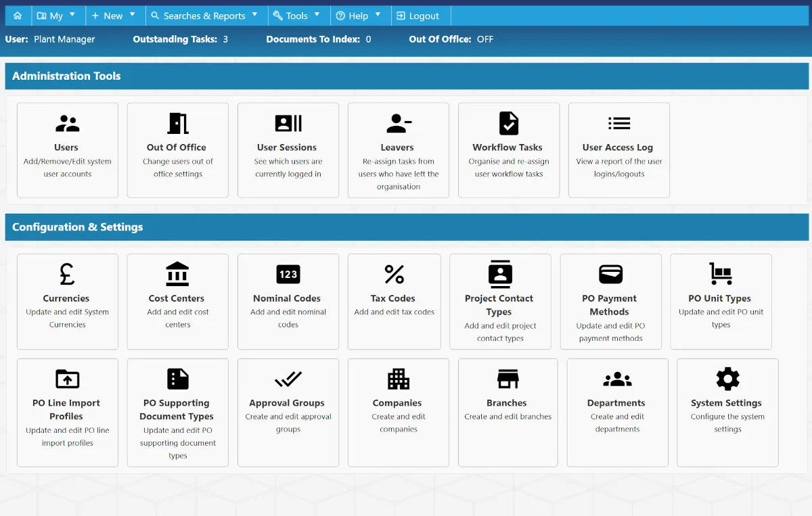
Task: Click the 'Plant Manager' user name
Action: [x=65, y=39]
